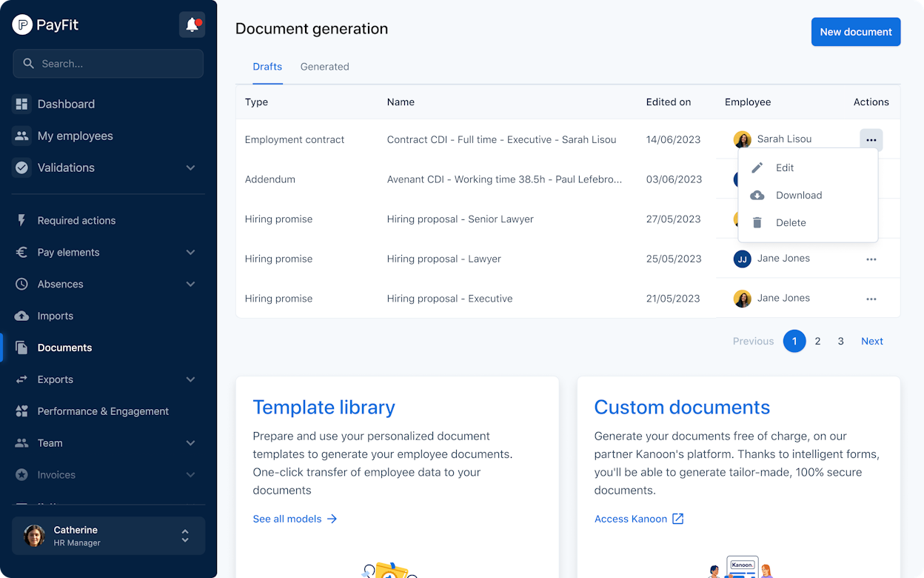Expand the Invoices chevron
Image resolution: width=924 pixels, height=578 pixels.
(x=190, y=475)
